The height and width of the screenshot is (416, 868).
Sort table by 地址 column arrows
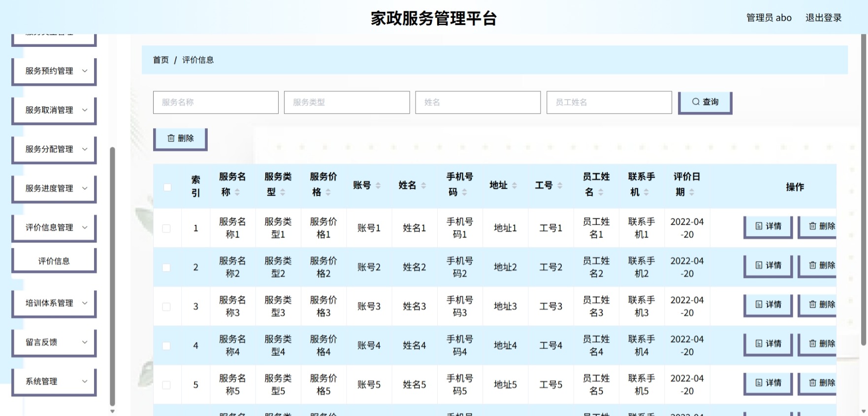[x=514, y=185]
